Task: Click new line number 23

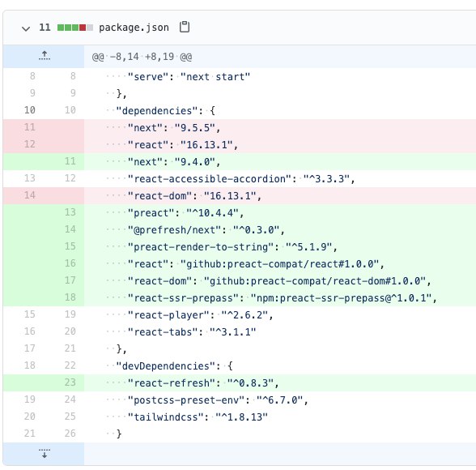Action: [70, 382]
